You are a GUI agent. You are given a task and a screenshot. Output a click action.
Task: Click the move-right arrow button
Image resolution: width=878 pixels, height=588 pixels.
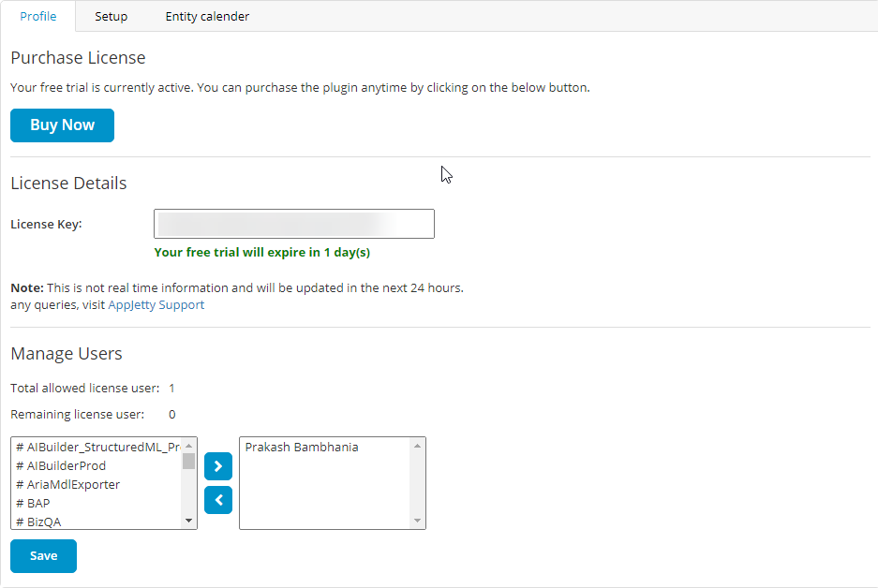point(217,465)
